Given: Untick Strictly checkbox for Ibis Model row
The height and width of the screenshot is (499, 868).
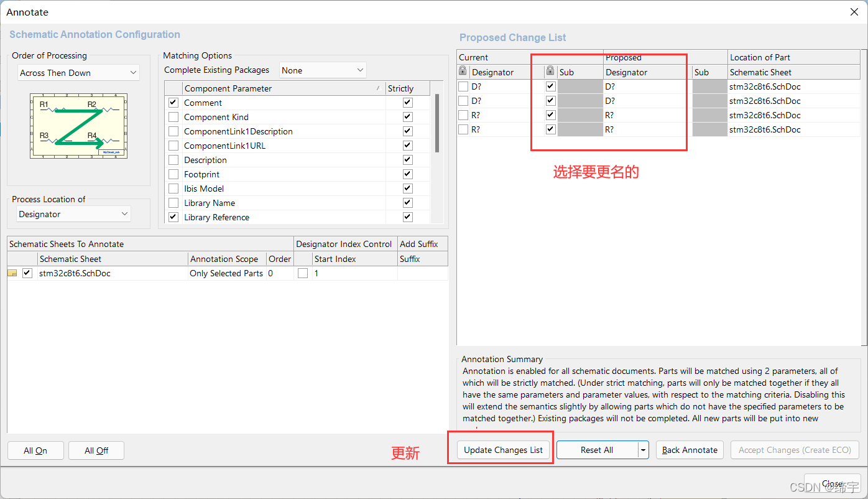Looking at the screenshot, I should (x=408, y=189).
